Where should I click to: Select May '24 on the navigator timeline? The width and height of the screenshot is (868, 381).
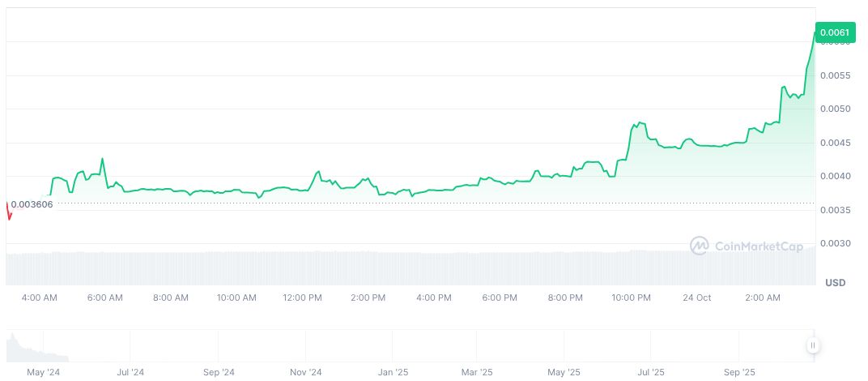coord(43,372)
